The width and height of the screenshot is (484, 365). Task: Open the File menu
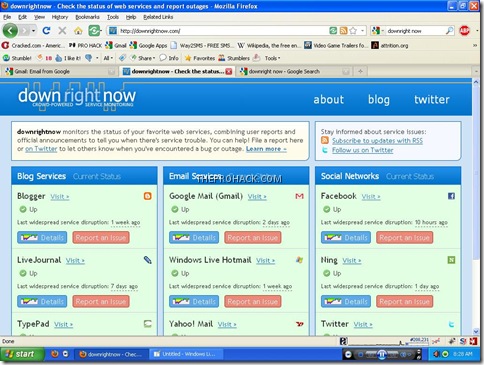click(7, 17)
